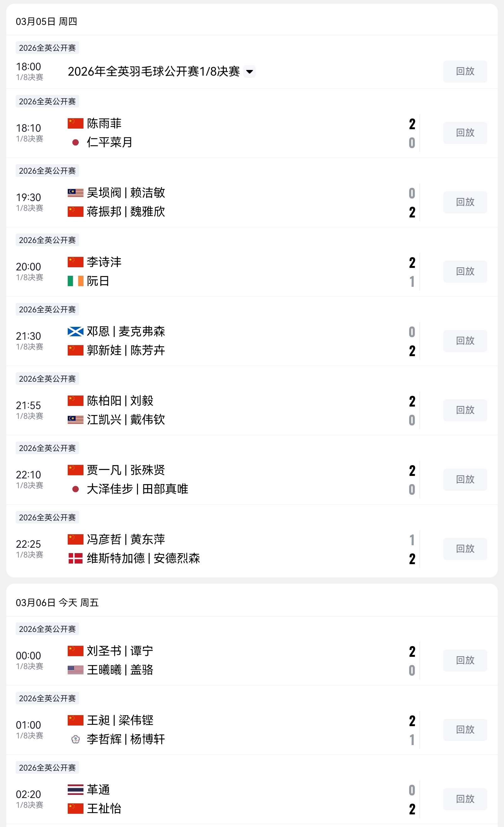
Task: Play replay for 陈雨菲 vs 仁平菜月
Action: 465,133
